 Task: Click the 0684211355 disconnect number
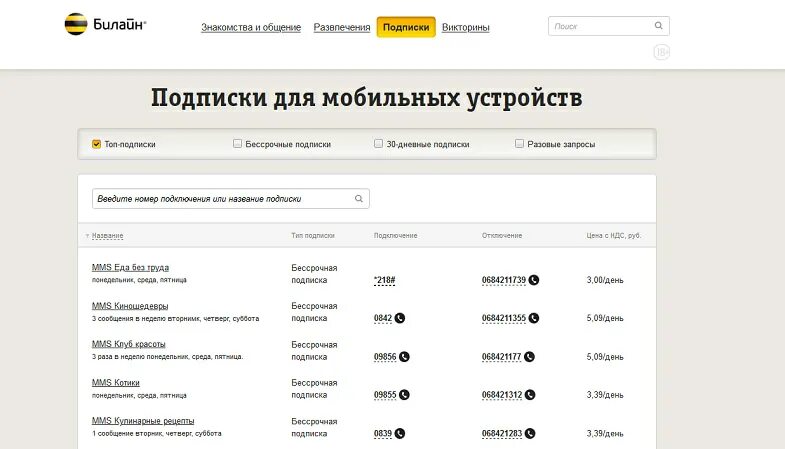tap(504, 318)
